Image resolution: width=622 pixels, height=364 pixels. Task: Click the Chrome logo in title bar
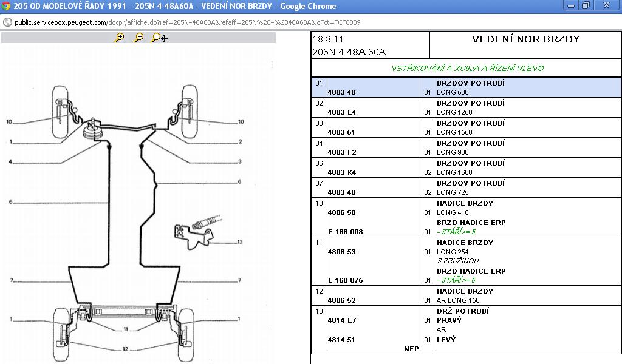click(6, 6)
